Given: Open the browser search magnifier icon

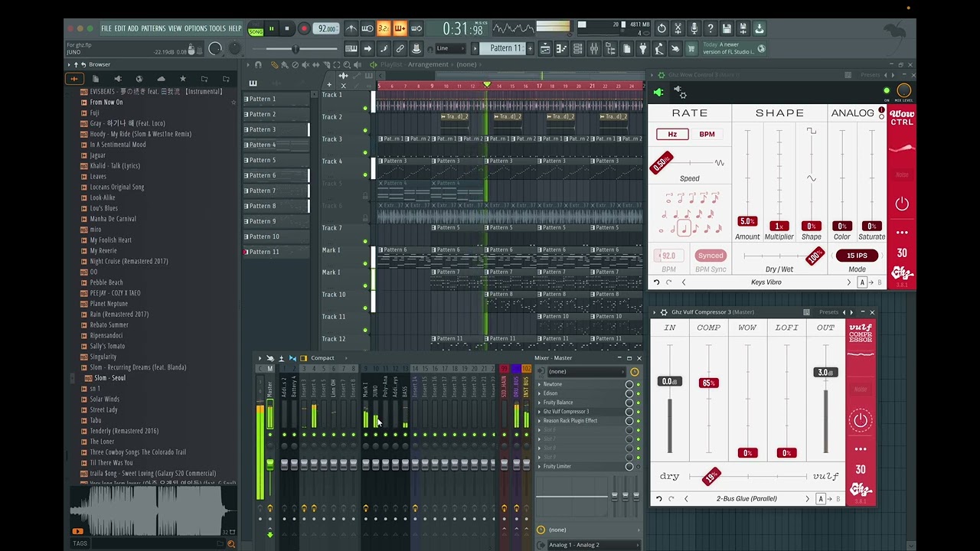Looking at the screenshot, I should (x=231, y=544).
